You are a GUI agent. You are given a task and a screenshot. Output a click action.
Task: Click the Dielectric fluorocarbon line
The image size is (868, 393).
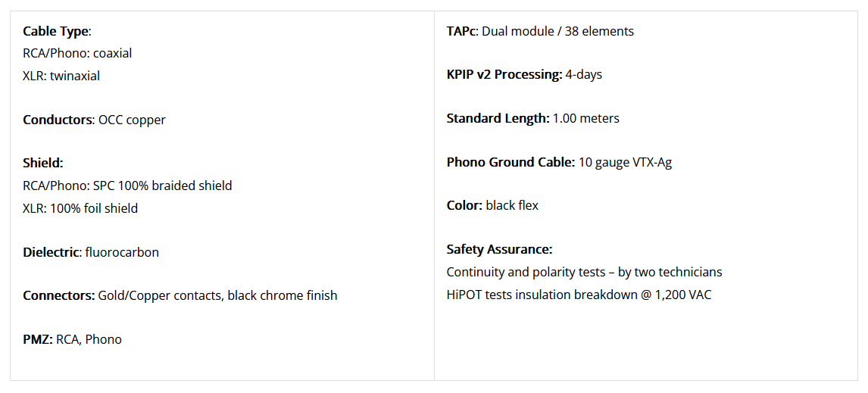tap(91, 252)
